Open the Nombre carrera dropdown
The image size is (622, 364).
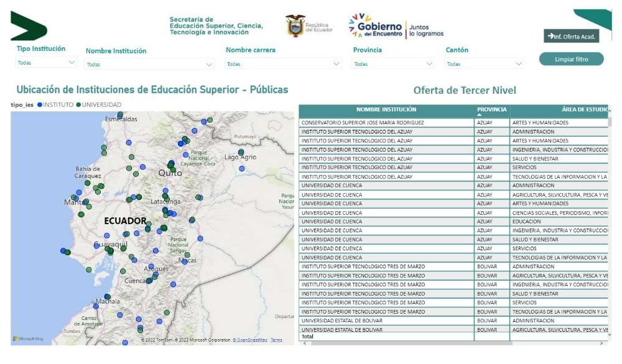(x=283, y=64)
